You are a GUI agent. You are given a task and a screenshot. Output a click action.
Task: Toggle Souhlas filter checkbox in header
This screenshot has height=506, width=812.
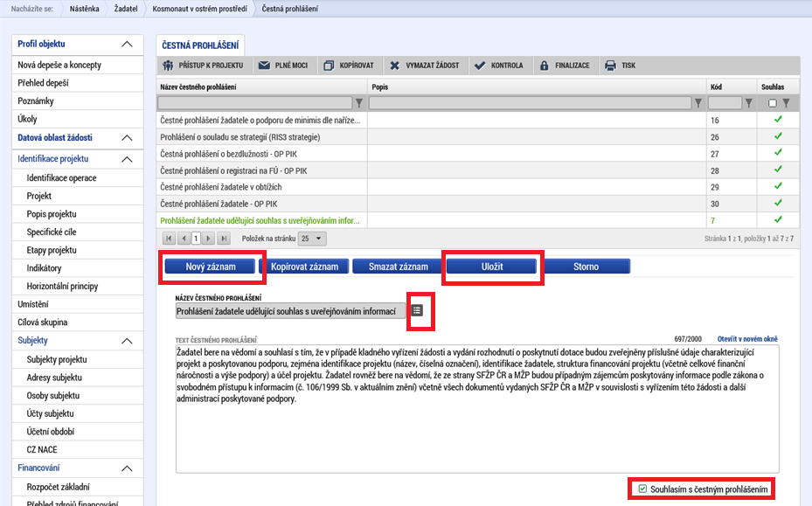[x=772, y=103]
